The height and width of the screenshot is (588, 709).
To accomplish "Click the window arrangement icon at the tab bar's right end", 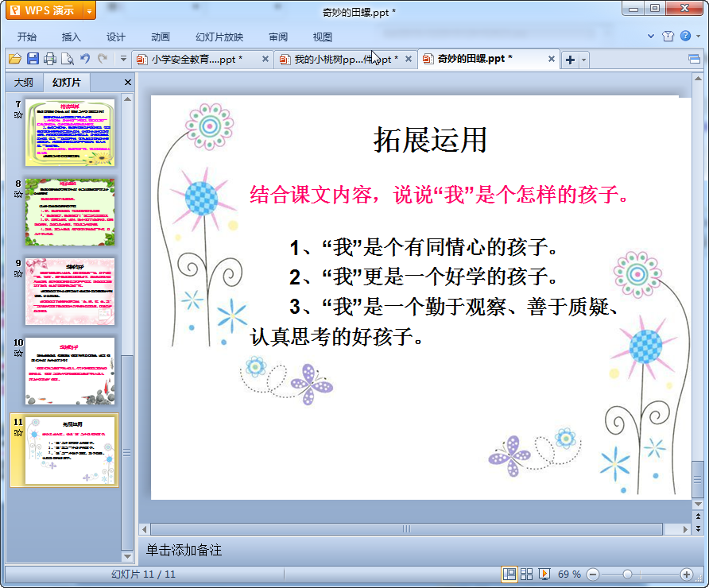I will tap(695, 60).
